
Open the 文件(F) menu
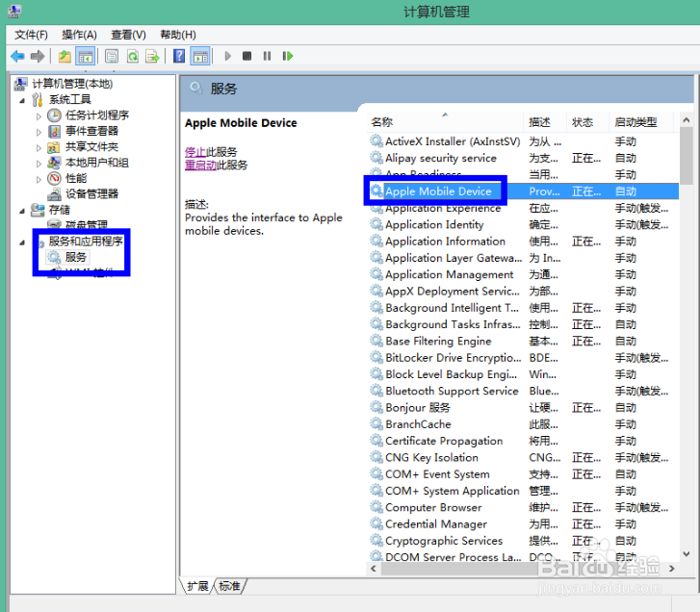coord(31,35)
